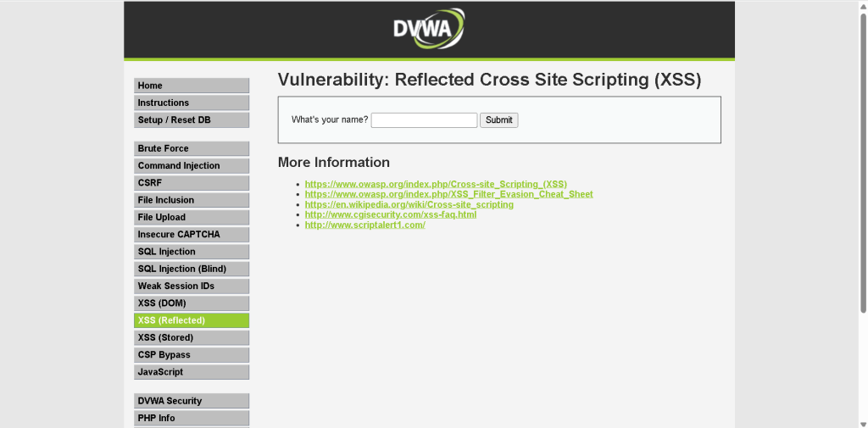Click scrollbar down arrow
Viewport: 868px width, 428px height.
point(863,424)
